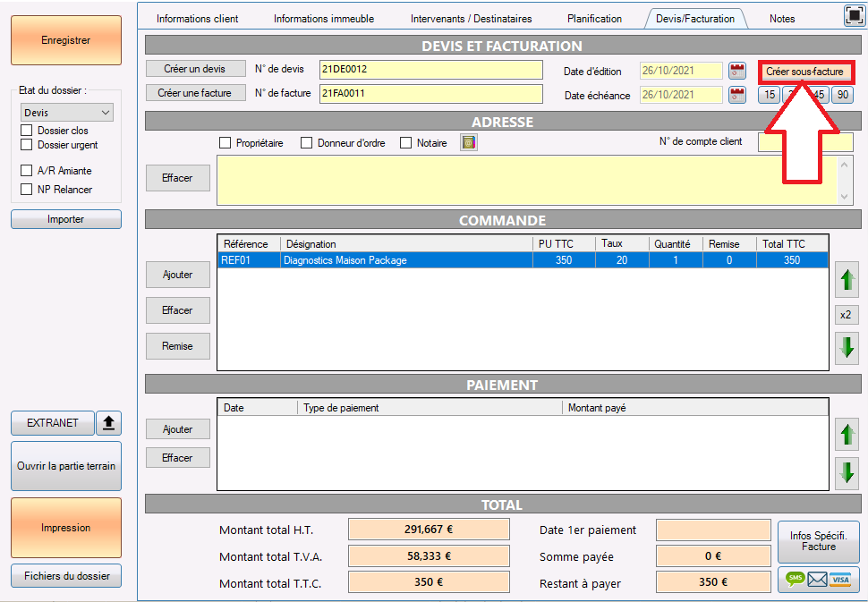
Task: Move command line up with green arrow
Action: (x=847, y=280)
